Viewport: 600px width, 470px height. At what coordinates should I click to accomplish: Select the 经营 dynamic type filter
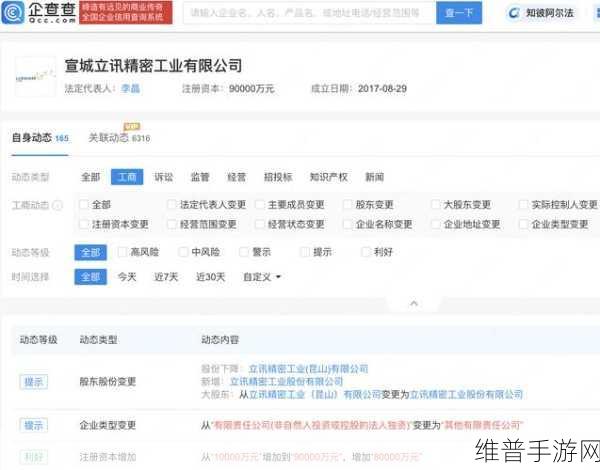point(237,177)
